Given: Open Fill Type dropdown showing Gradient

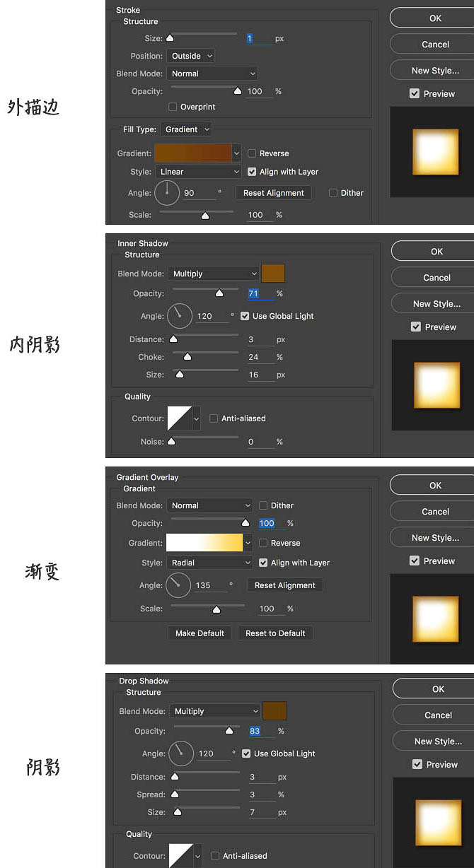Looking at the screenshot, I should click(186, 129).
